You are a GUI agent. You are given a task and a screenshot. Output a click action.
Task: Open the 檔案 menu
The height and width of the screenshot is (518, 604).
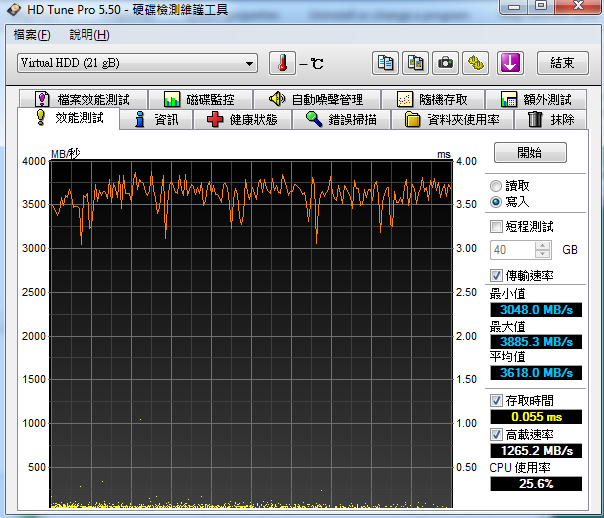click(x=32, y=34)
